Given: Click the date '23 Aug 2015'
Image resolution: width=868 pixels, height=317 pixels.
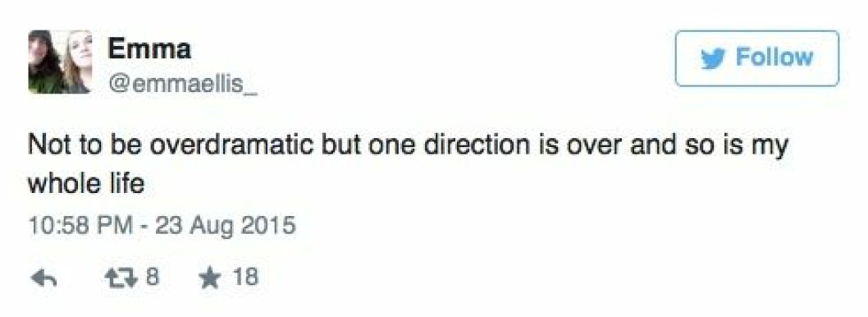Looking at the screenshot, I should (226, 227).
